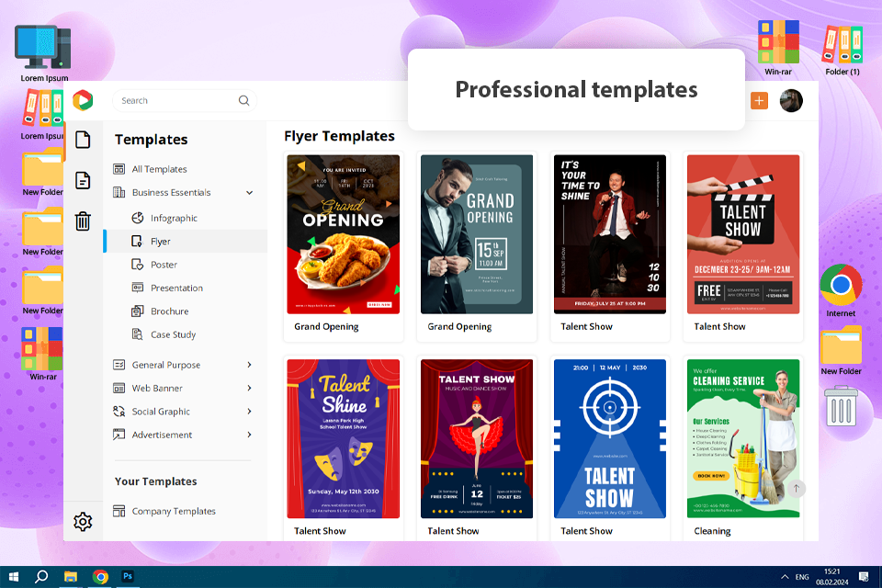Open File Explorer from the taskbar

tap(71, 577)
